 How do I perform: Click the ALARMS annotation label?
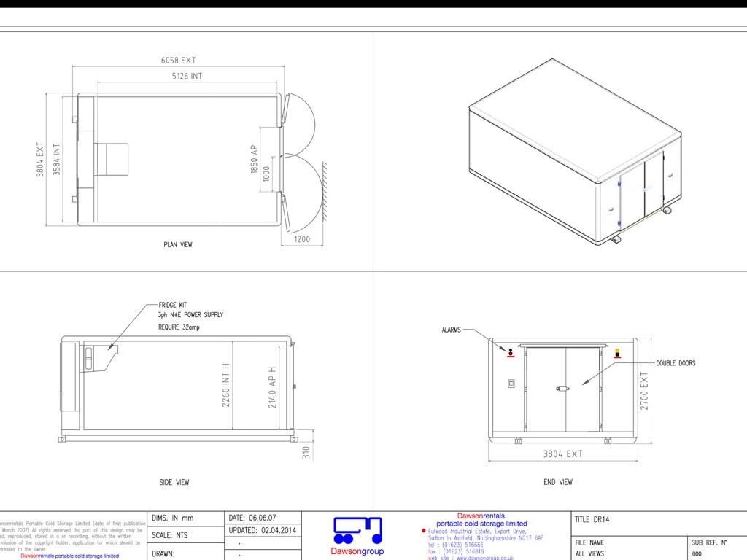pos(452,330)
